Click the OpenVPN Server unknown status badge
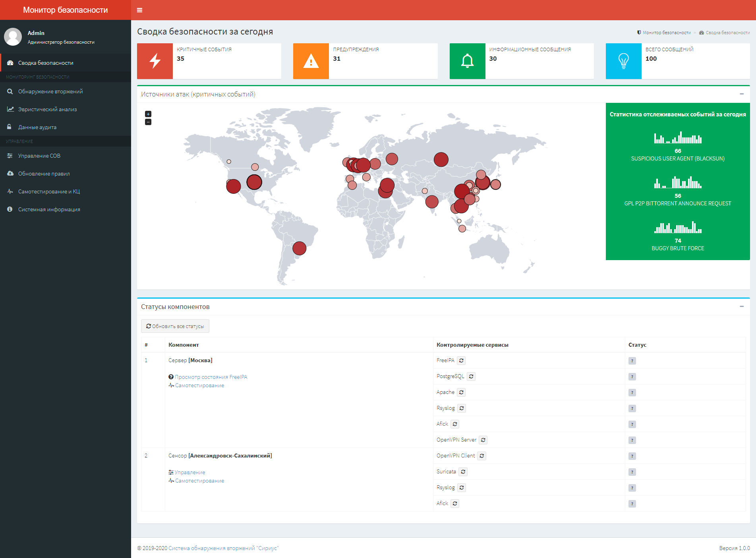 [x=632, y=440]
